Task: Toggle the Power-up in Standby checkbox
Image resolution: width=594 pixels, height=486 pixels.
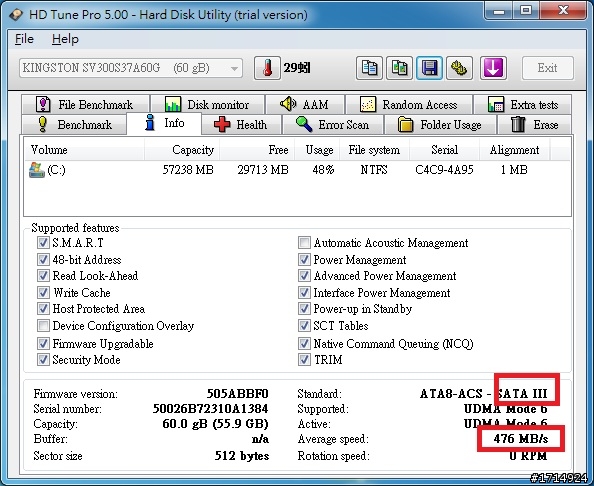Action: pyautogui.click(x=304, y=308)
